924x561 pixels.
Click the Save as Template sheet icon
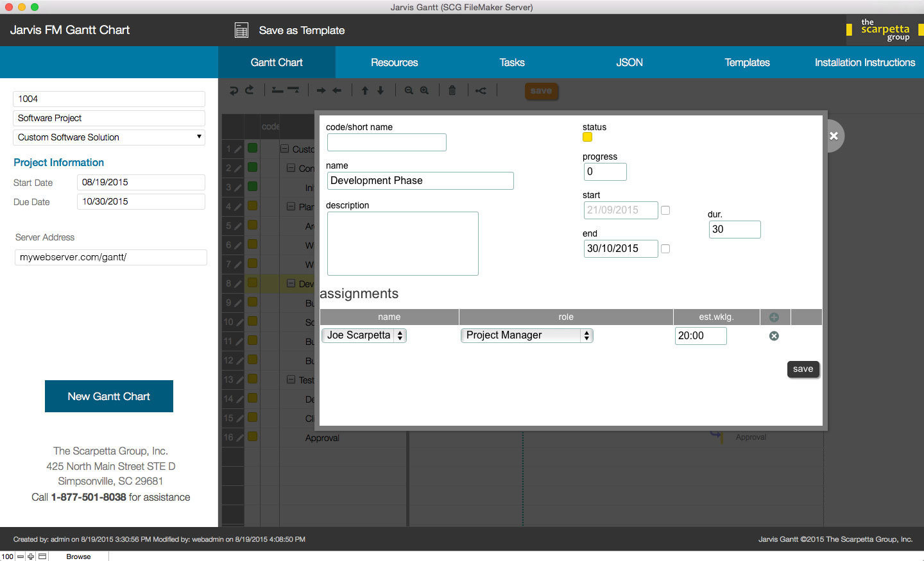tap(241, 30)
